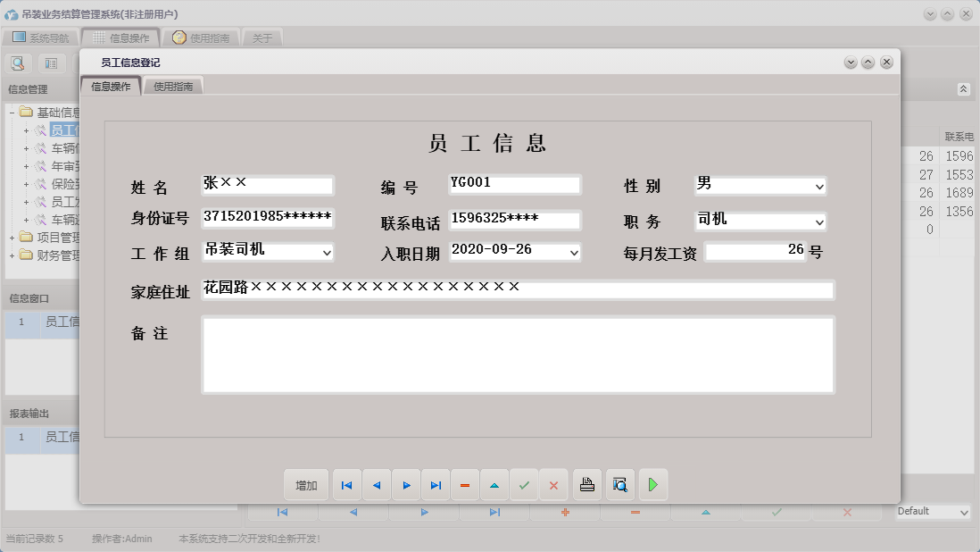Navigate to the first record
980x552 pixels.
click(x=346, y=484)
